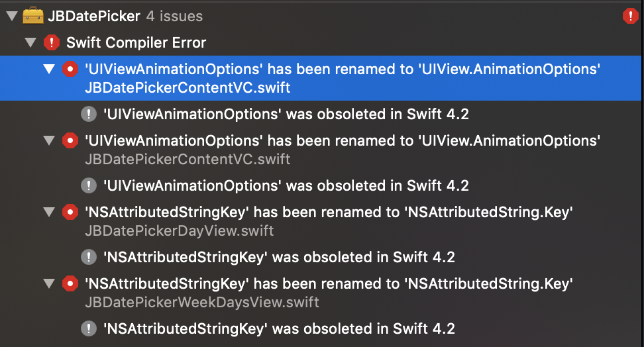Collapse the Swift Compiler Error section
Screen dimensions: 644x347
coord(30,43)
